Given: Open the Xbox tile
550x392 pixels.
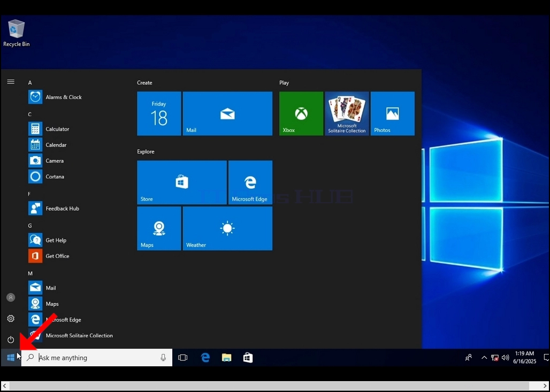Looking at the screenshot, I should [x=301, y=113].
